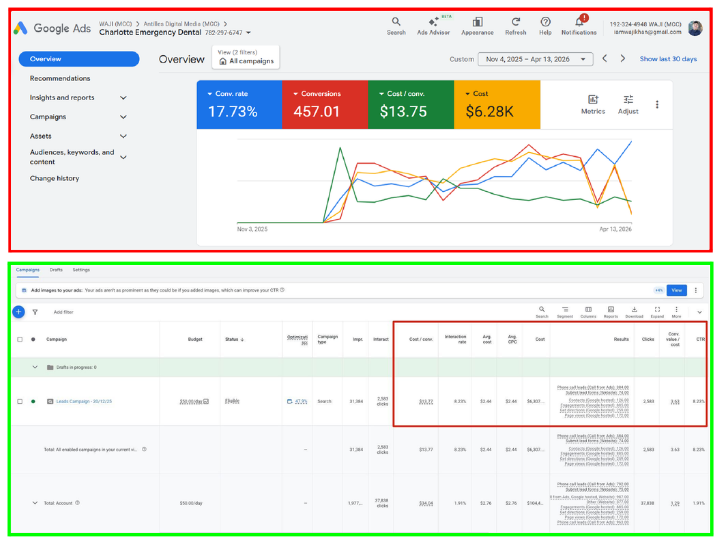This screenshot has height=544, width=721.
Task: Click the Appearance icon
Action: pyautogui.click(x=477, y=22)
